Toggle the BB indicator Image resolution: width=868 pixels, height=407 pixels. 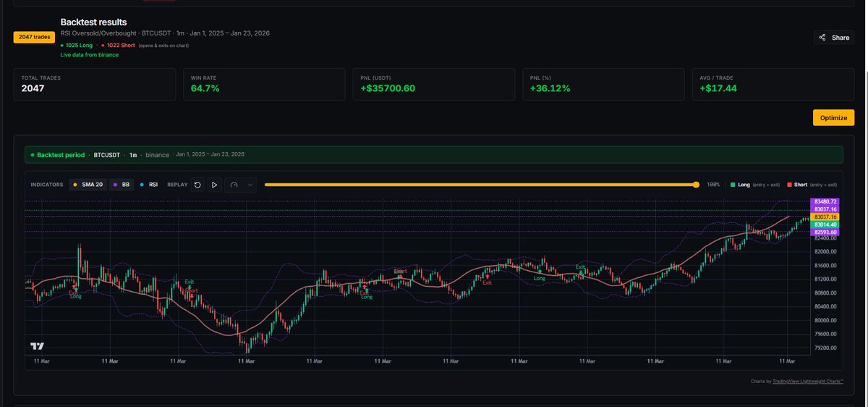[122, 185]
